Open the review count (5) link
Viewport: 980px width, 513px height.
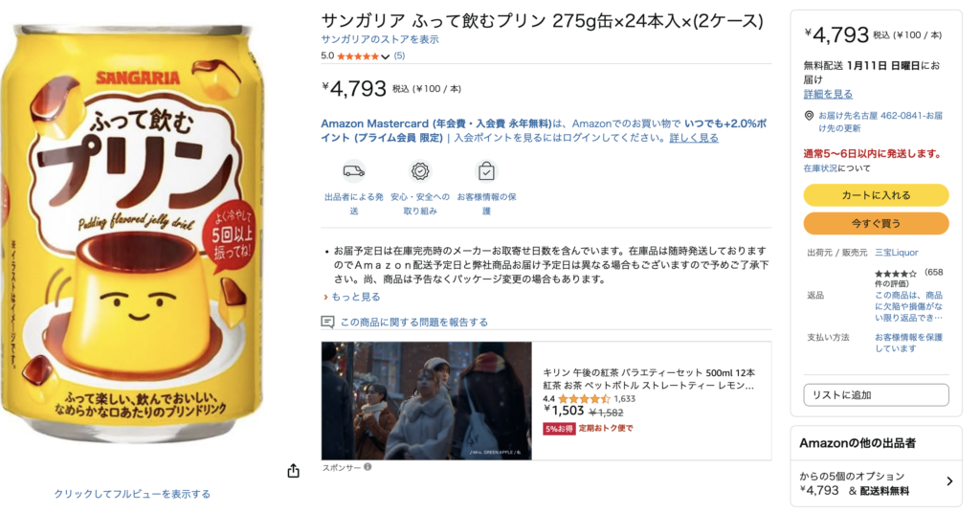[399, 56]
